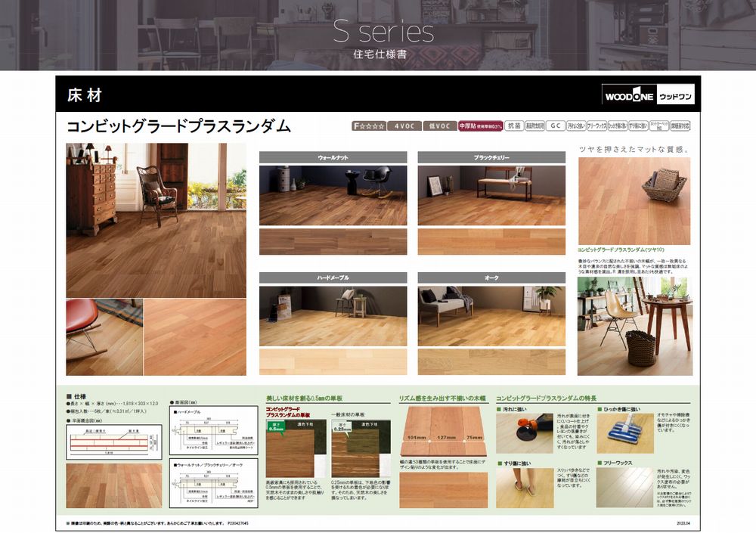Click the リズム感を生み出す不揃いの木幅 heading
The height and width of the screenshot is (533, 756).
point(442,398)
